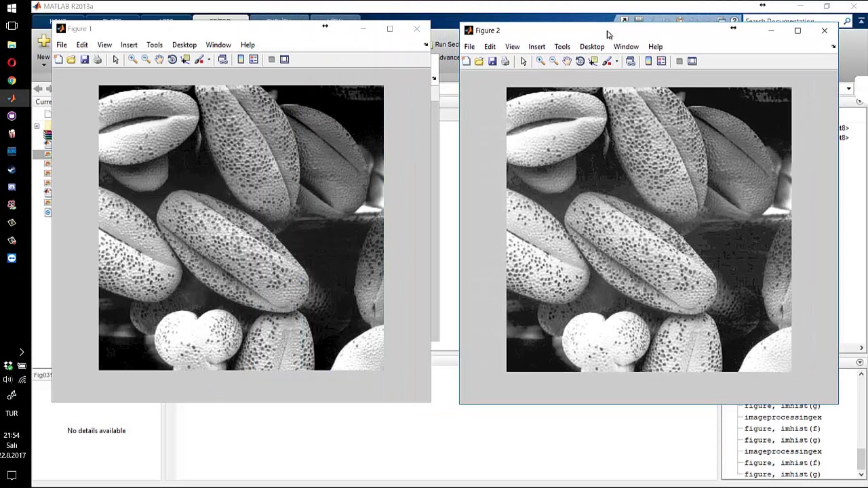Image resolution: width=868 pixels, height=488 pixels.
Task: Insert Colorbar in Figure 2
Action: click(648, 61)
